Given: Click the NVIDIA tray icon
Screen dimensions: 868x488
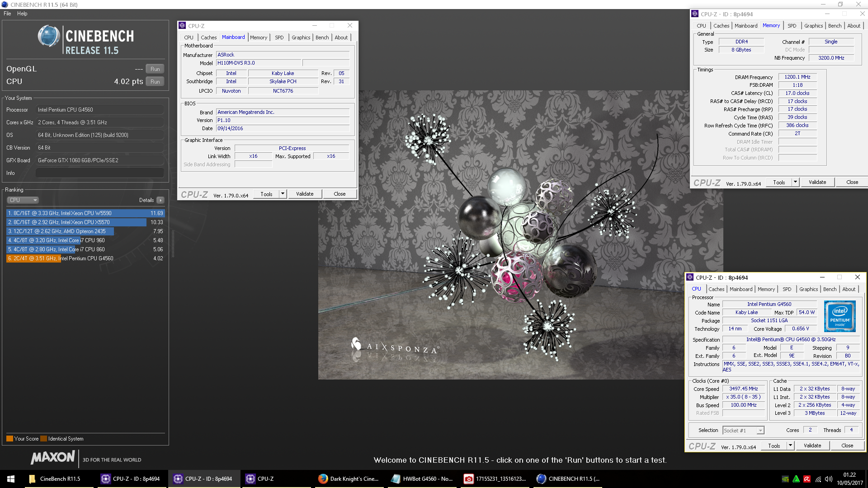Looking at the screenshot, I should click(785, 479).
